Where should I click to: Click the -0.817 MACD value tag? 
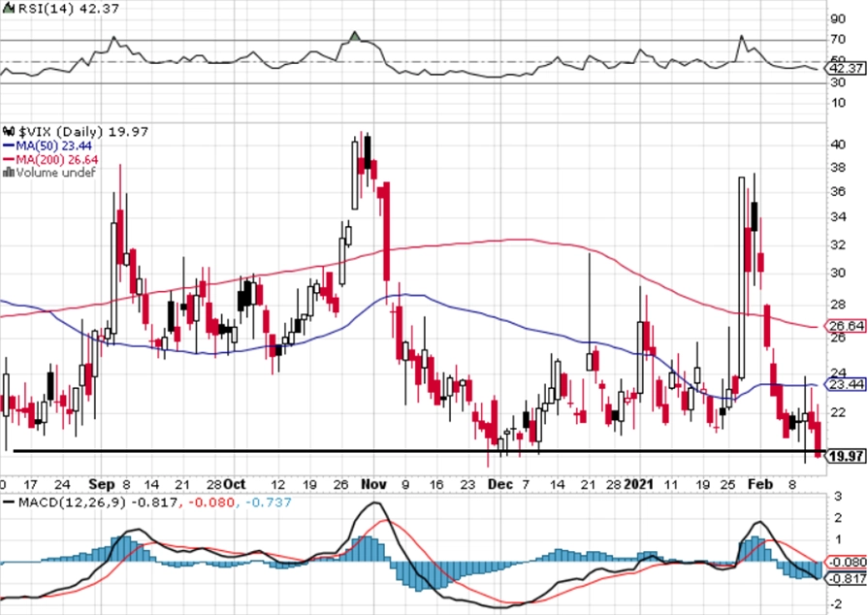click(847, 579)
